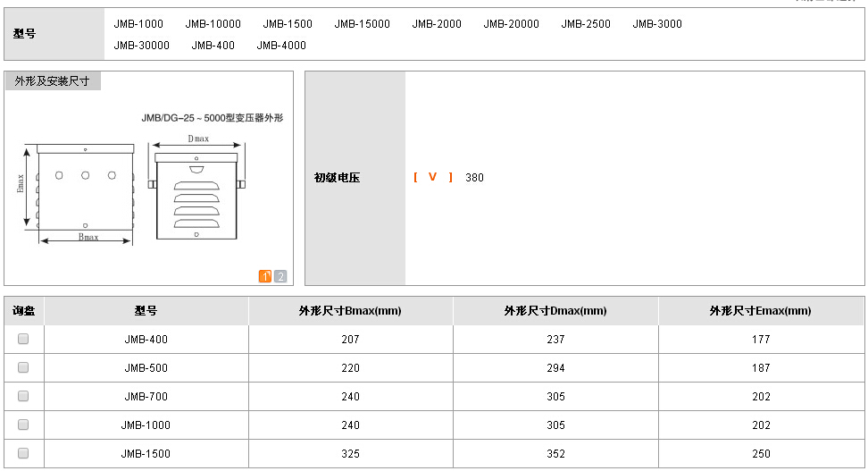Click the [V] unit label
Screen dimensions: 868x471
433,177
